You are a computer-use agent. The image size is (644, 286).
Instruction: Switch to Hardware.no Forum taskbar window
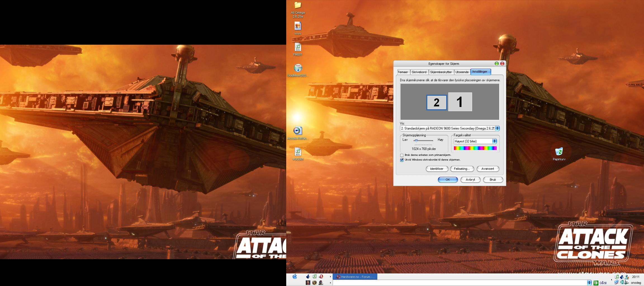click(x=355, y=277)
